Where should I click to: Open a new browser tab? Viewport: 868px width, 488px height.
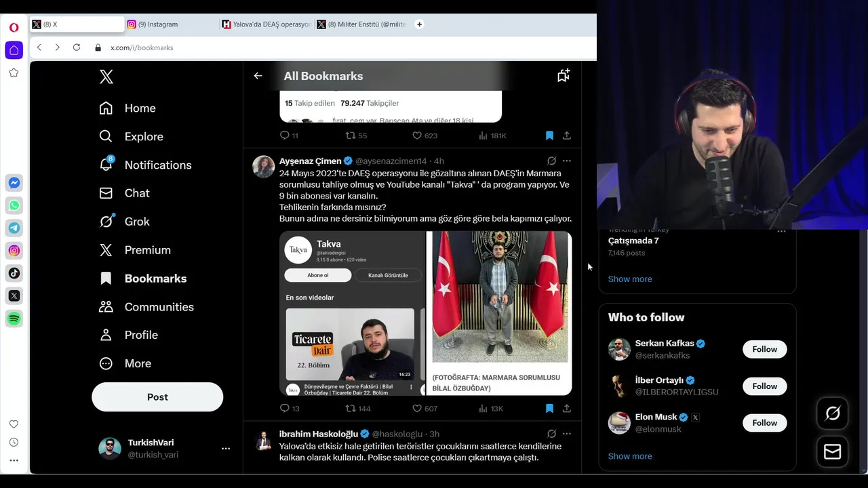click(419, 24)
